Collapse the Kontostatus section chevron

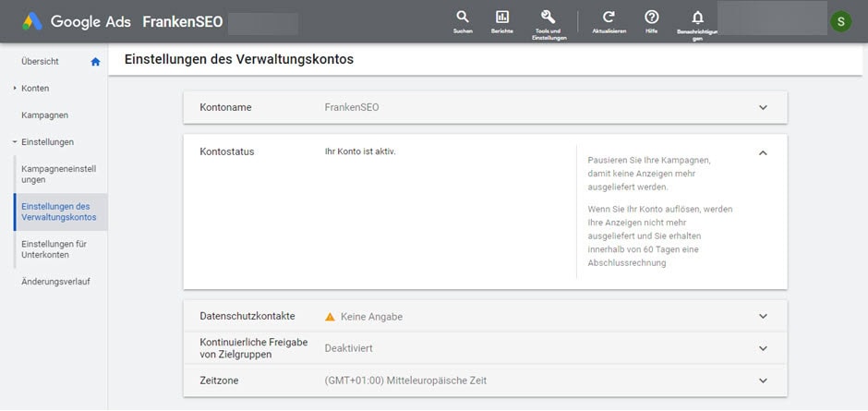coord(763,152)
